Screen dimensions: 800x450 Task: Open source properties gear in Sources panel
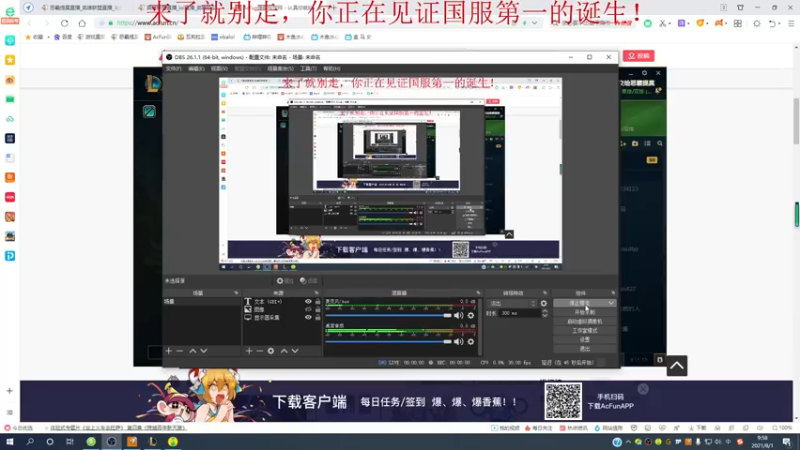(x=271, y=351)
